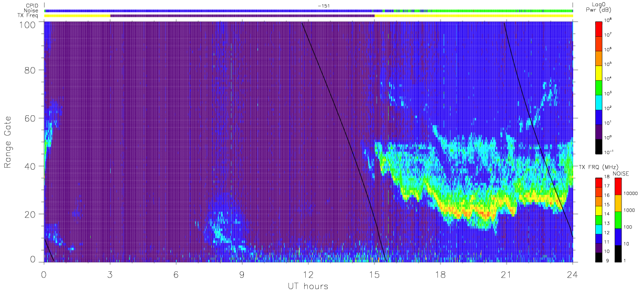Select the blue swatch in NOISE colorbar

point(619,237)
